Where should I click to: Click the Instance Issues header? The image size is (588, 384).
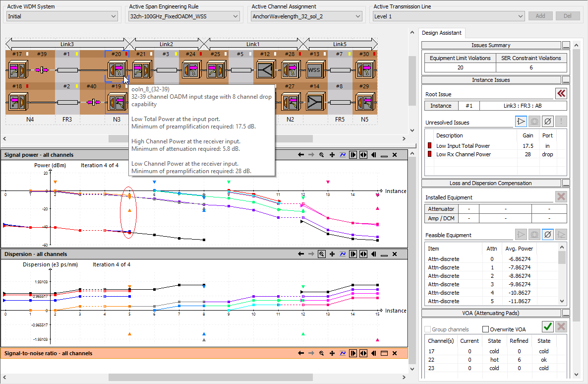[491, 80]
